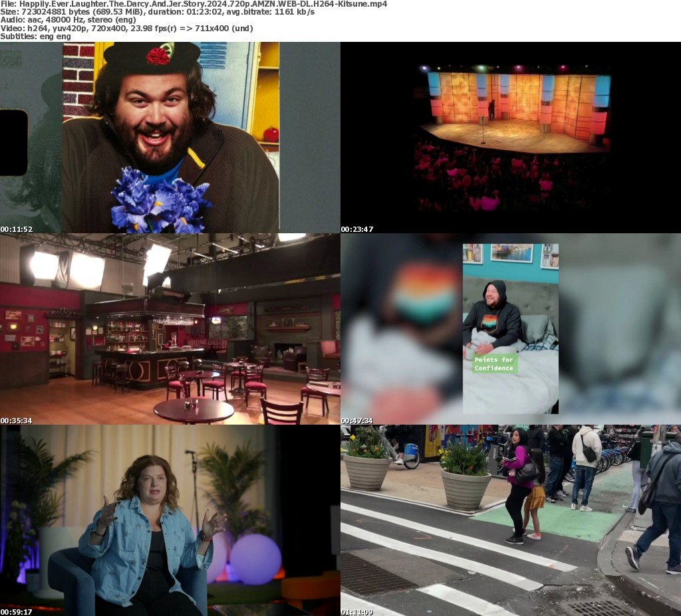Click the 'Video: h264, yuv420p' line

[127, 28]
